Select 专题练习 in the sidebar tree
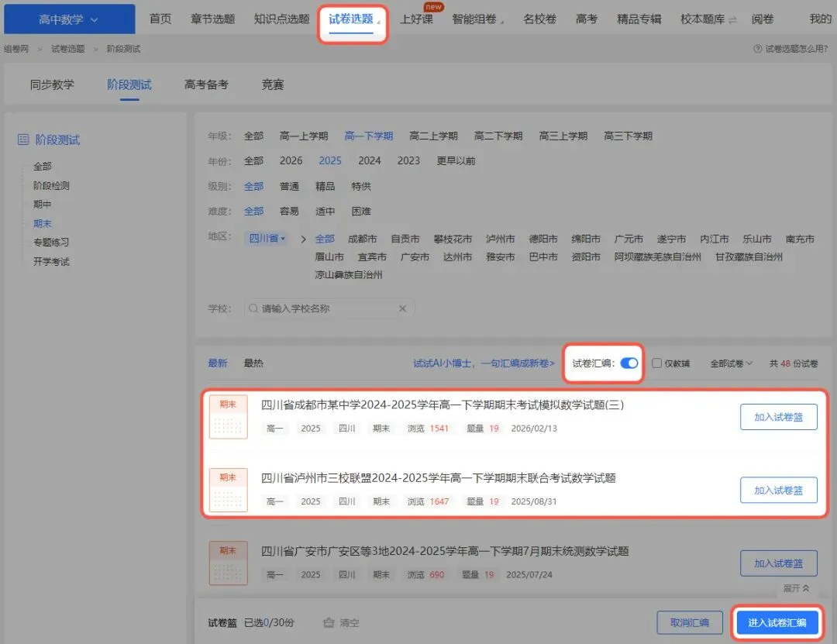The image size is (837, 644). coord(51,242)
